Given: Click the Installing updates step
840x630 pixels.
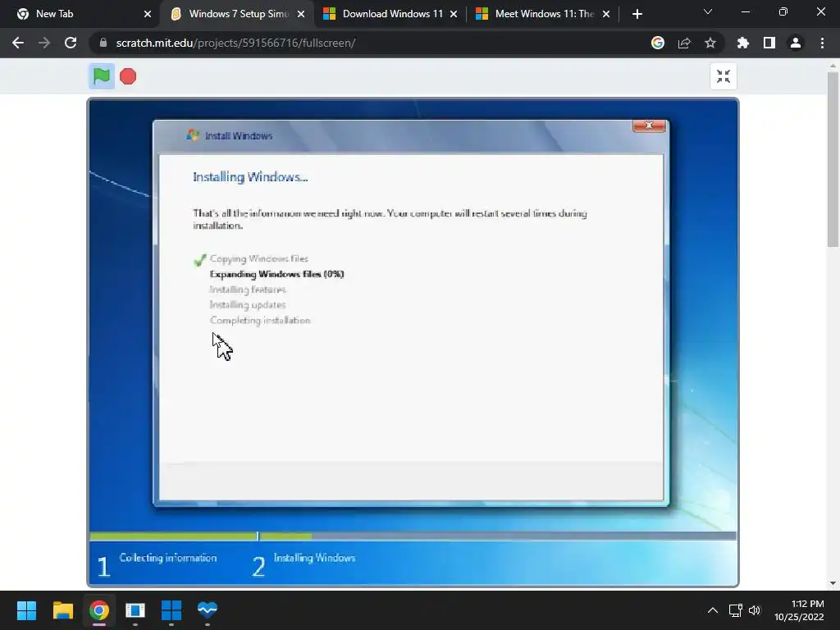Looking at the screenshot, I should coord(248,305).
